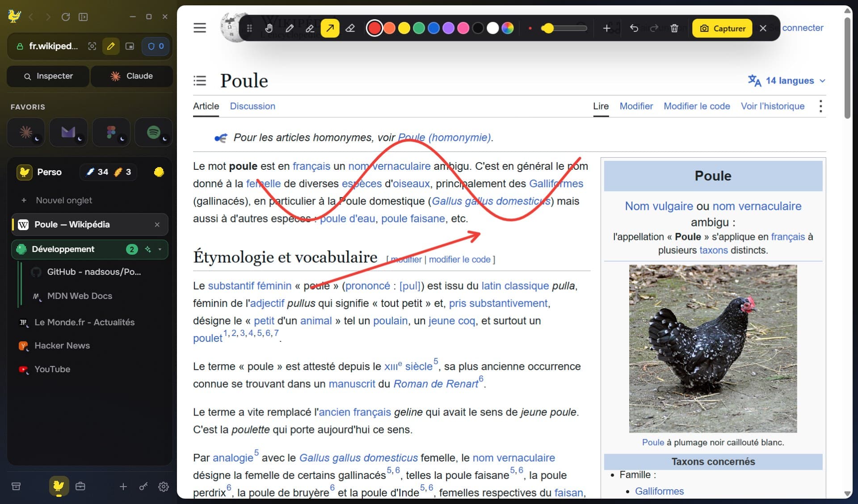Collapse the browser sidebar panel
This screenshot has height=504, width=858.
pyautogui.click(x=83, y=17)
